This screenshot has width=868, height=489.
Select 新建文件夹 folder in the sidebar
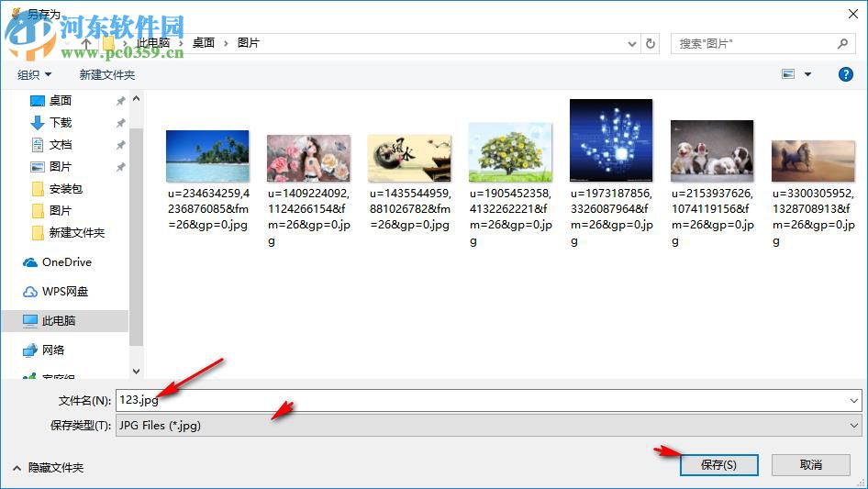[x=76, y=233]
